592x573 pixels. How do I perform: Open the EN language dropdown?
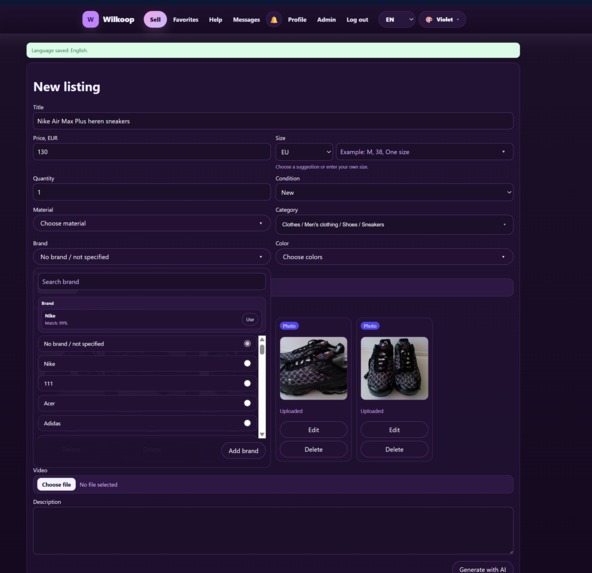pyautogui.click(x=397, y=20)
